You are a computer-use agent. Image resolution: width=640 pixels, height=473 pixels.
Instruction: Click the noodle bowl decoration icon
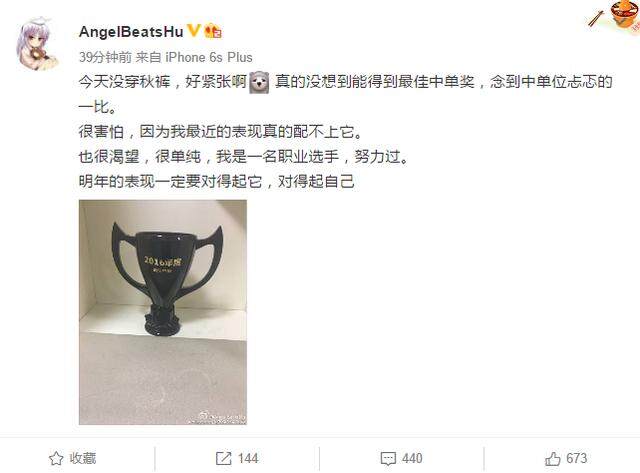[624, 15]
